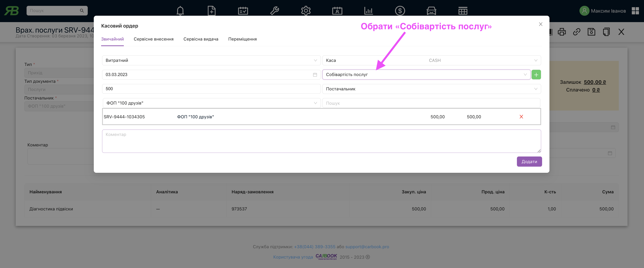Click into the Коментар text area
Image resolution: width=644 pixels, height=268 pixels.
pyautogui.click(x=321, y=141)
